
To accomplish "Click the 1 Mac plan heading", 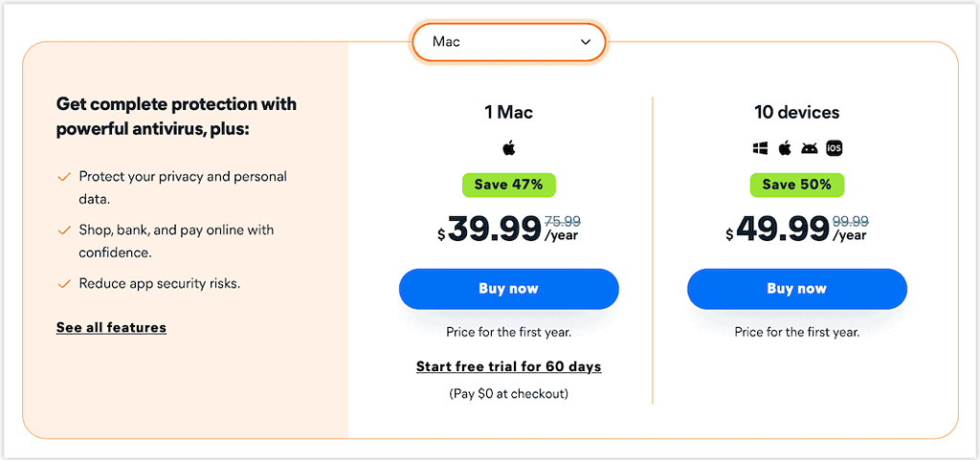I will pos(509,112).
